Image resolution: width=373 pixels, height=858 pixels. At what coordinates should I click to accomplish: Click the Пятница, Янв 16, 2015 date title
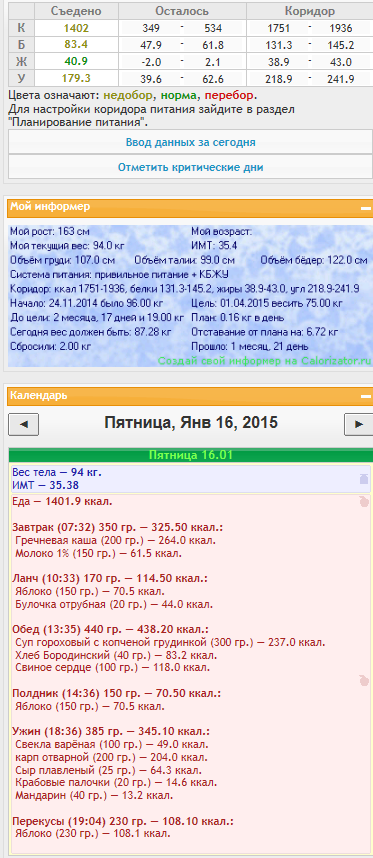click(191, 422)
